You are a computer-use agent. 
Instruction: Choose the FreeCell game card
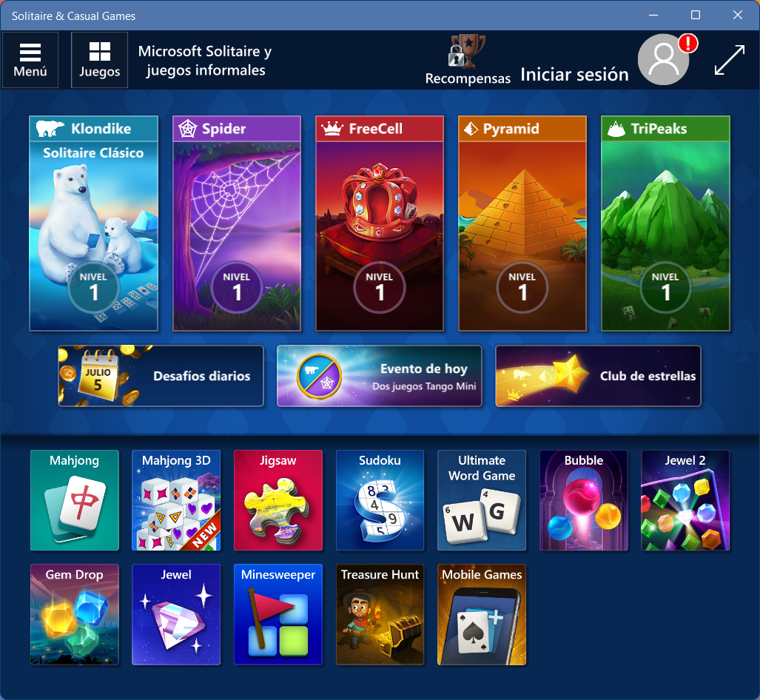[380, 223]
